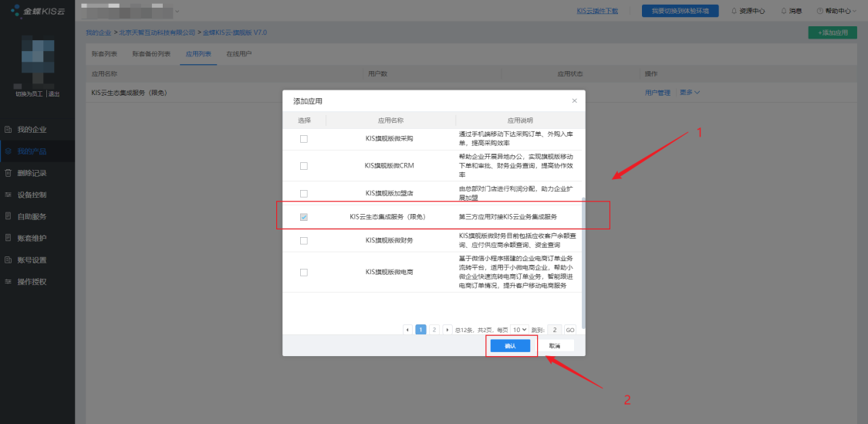This screenshot has width=868, height=424.
Task: Click the 账套维护 sidebar icon
Action: coord(8,239)
